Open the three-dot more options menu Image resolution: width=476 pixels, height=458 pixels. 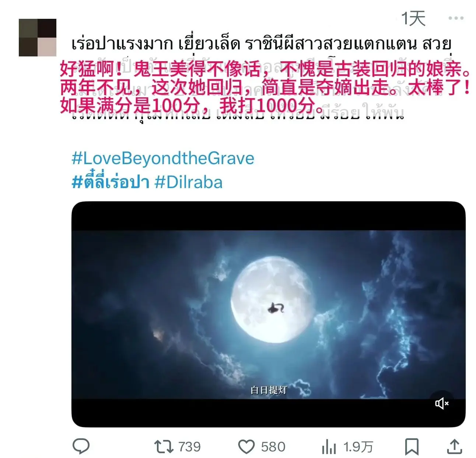point(456,18)
